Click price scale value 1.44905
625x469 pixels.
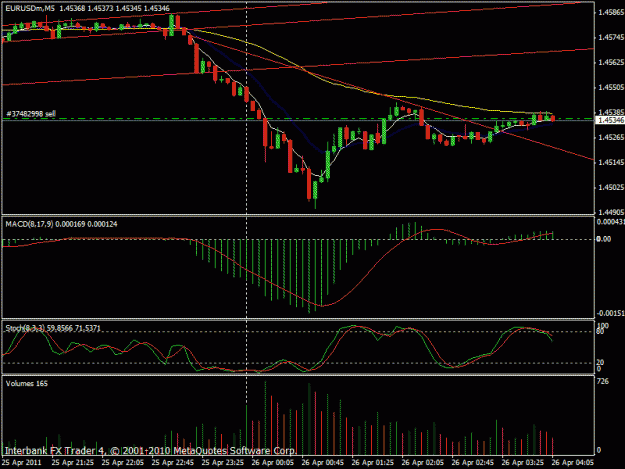611,212
